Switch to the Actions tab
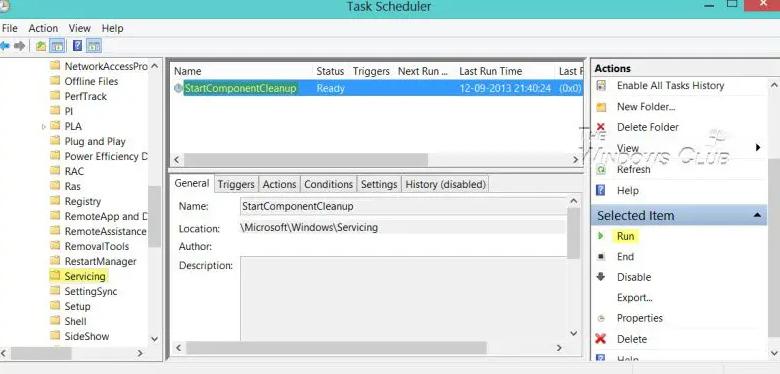 (279, 185)
